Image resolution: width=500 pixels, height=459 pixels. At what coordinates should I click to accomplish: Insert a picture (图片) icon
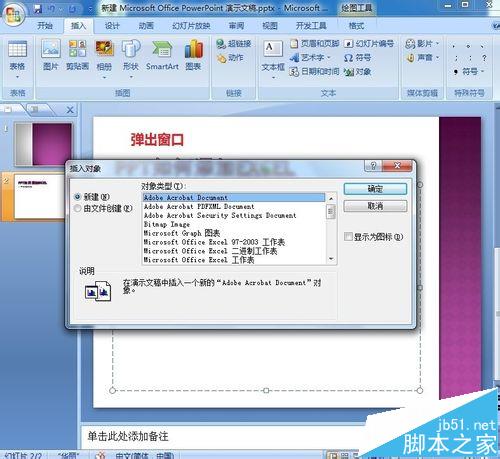pos(51,49)
